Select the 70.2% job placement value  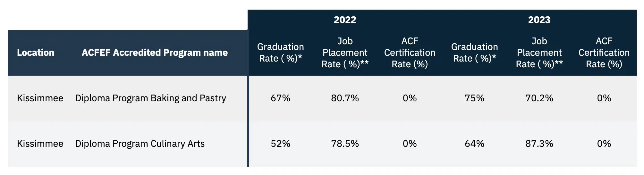[x=539, y=98]
